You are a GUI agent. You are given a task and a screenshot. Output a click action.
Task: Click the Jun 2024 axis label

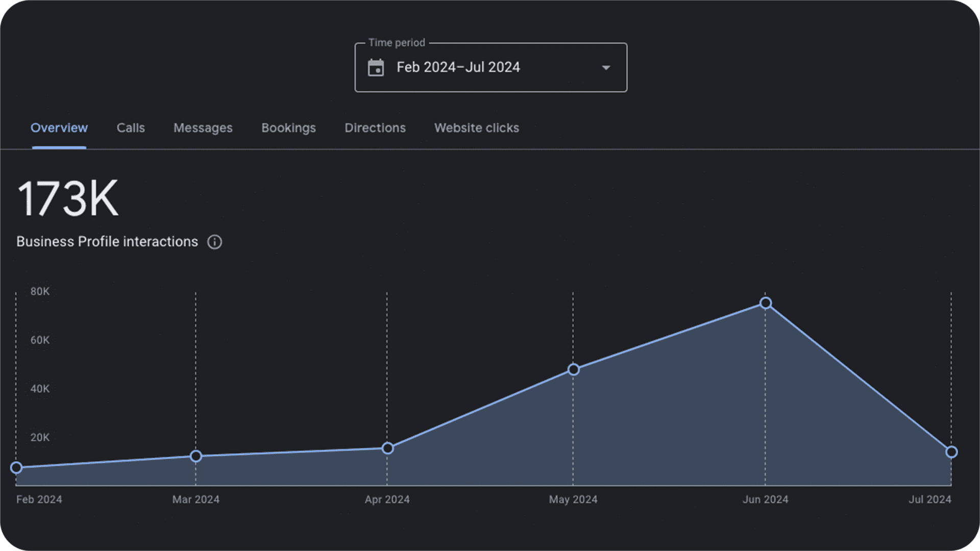(765, 499)
